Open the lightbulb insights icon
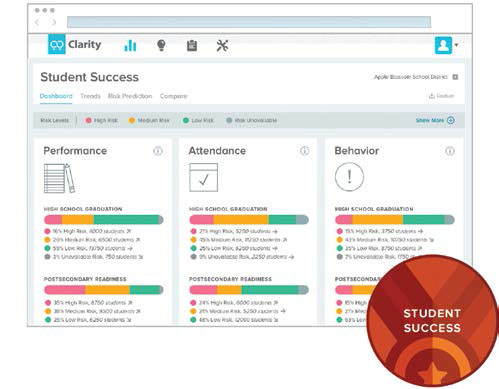 click(161, 45)
